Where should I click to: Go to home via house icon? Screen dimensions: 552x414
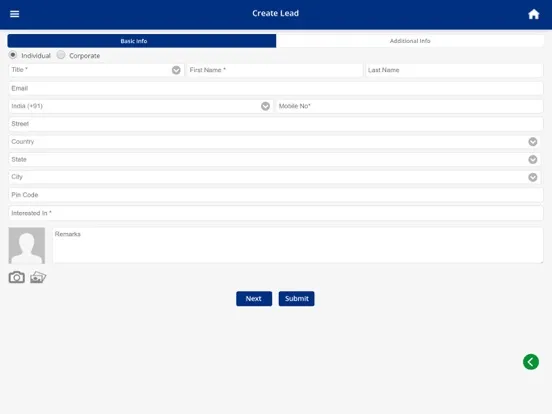click(x=533, y=14)
